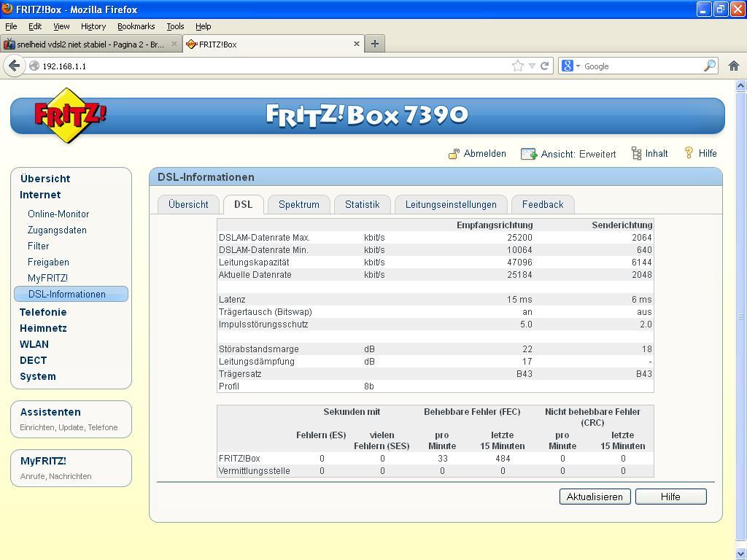Image resolution: width=747 pixels, height=560 pixels.
Task: Expand the Heimnetz section
Action: (43, 328)
